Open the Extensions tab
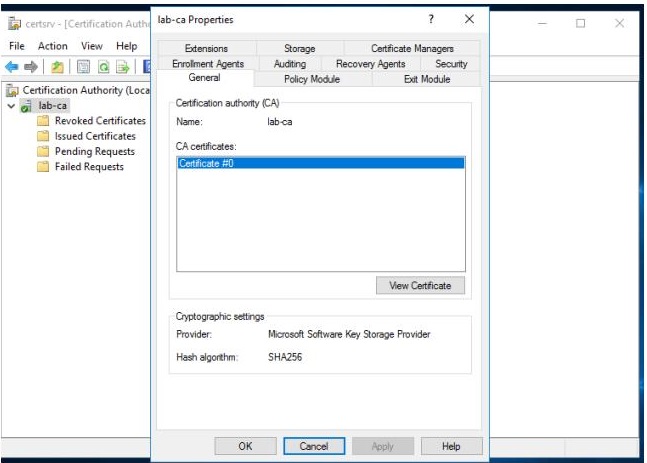The width and height of the screenshot is (647, 463). click(x=206, y=48)
